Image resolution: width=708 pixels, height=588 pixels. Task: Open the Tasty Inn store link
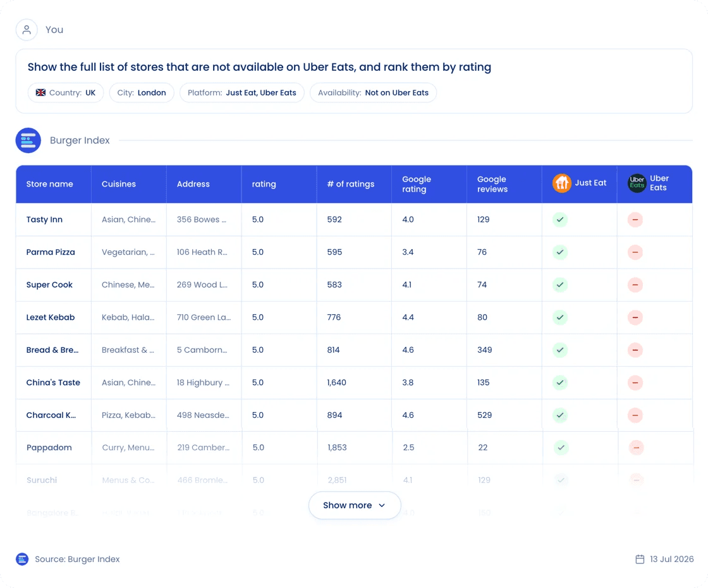point(44,219)
